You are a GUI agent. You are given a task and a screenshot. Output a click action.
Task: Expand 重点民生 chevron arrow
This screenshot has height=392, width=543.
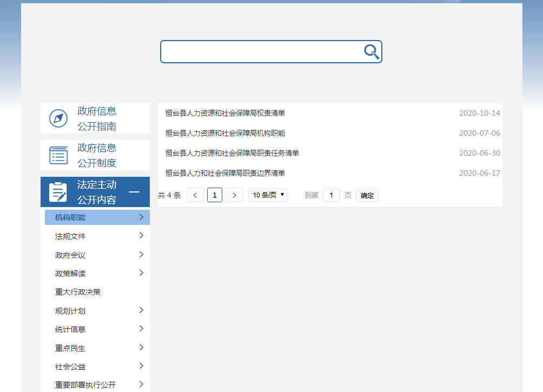141,347
